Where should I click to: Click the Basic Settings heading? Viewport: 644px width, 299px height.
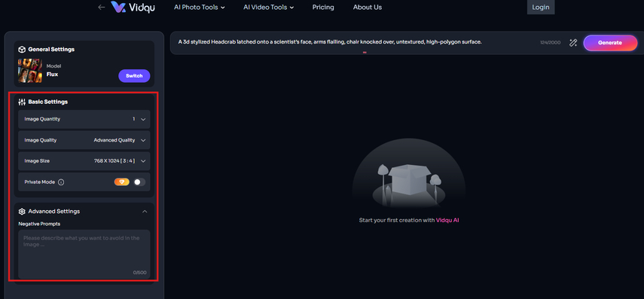[48, 102]
